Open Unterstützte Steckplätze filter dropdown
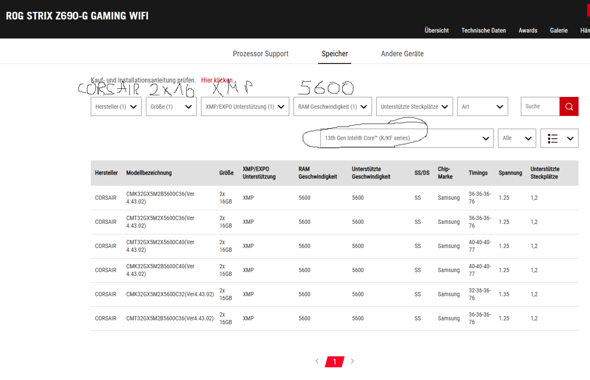The height and width of the screenshot is (380, 590). [x=414, y=106]
